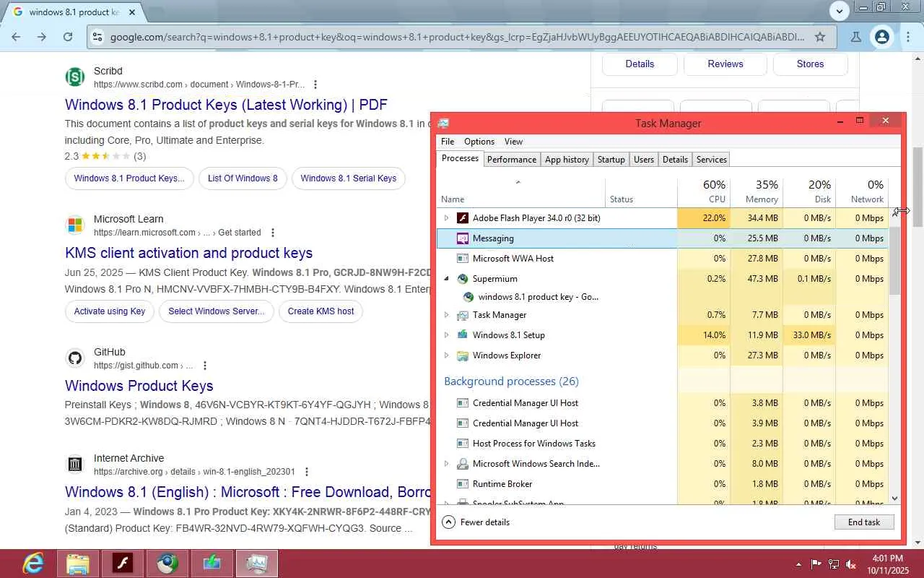
Task: Open Internet Explorer from the taskbar
Action: click(33, 564)
